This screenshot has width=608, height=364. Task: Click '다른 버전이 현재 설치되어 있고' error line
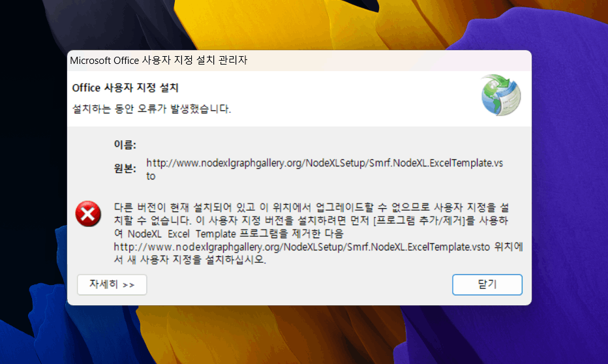point(311,207)
